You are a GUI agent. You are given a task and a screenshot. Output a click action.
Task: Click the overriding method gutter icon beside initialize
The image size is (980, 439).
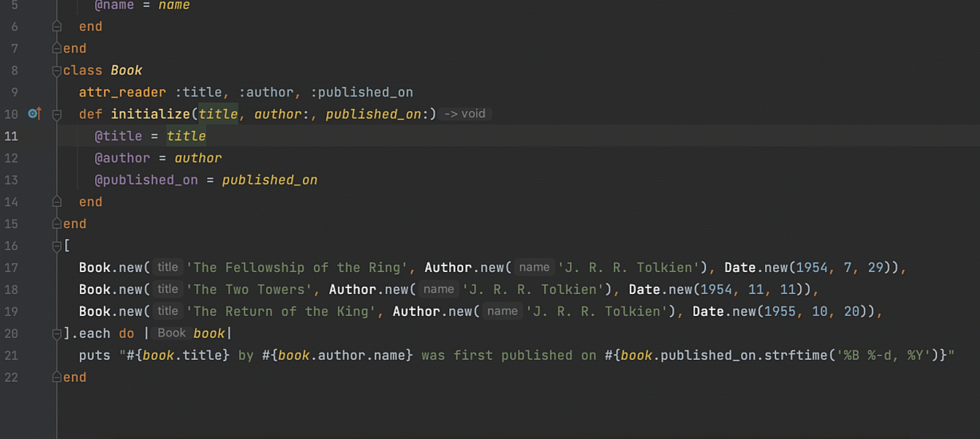[34, 113]
